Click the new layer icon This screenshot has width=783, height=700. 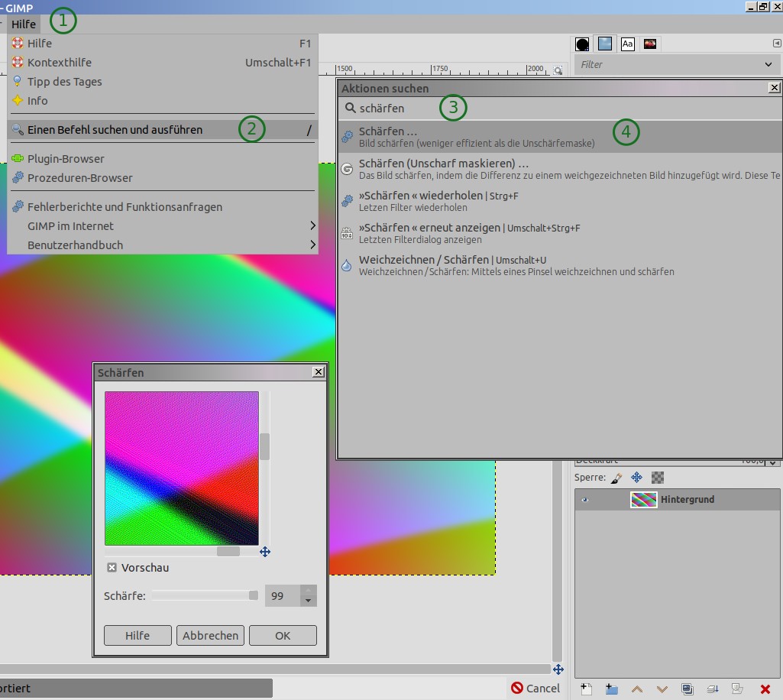click(586, 689)
